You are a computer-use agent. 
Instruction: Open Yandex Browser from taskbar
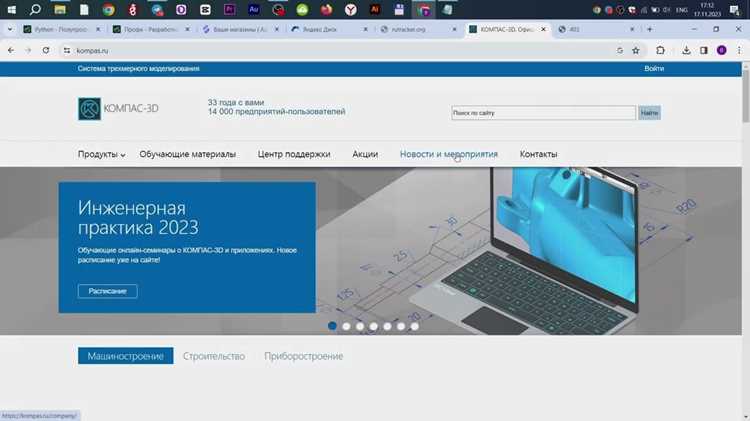351,9
